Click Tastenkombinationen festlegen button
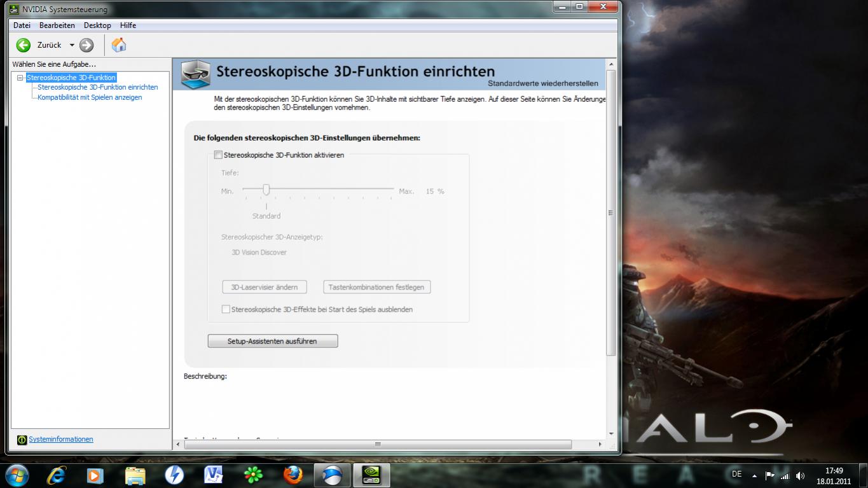The width and height of the screenshot is (868, 488). pos(377,287)
